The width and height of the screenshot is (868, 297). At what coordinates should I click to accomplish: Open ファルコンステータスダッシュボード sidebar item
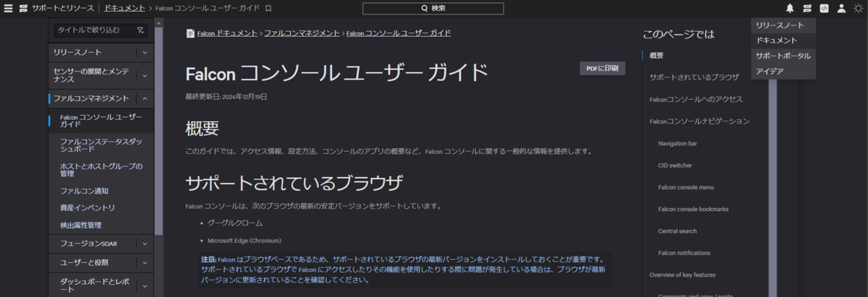tap(100, 145)
